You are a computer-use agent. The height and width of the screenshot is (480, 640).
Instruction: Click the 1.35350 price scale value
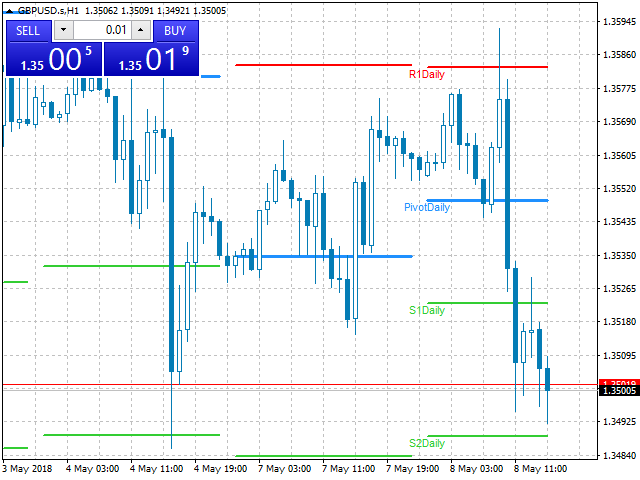coord(619,256)
